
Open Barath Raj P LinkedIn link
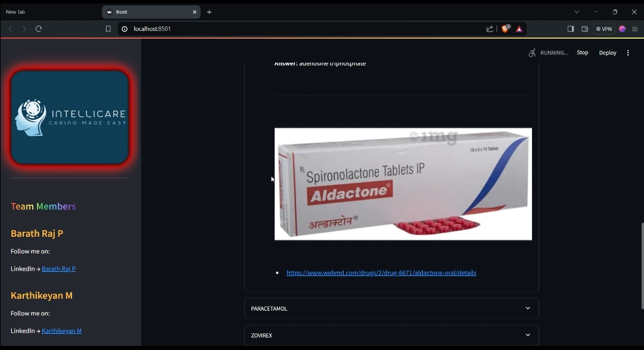(x=59, y=268)
